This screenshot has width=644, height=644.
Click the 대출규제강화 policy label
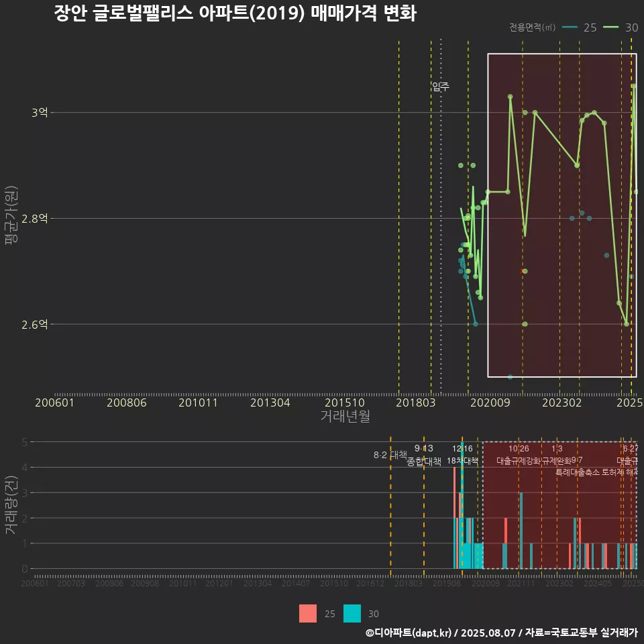coord(519,461)
